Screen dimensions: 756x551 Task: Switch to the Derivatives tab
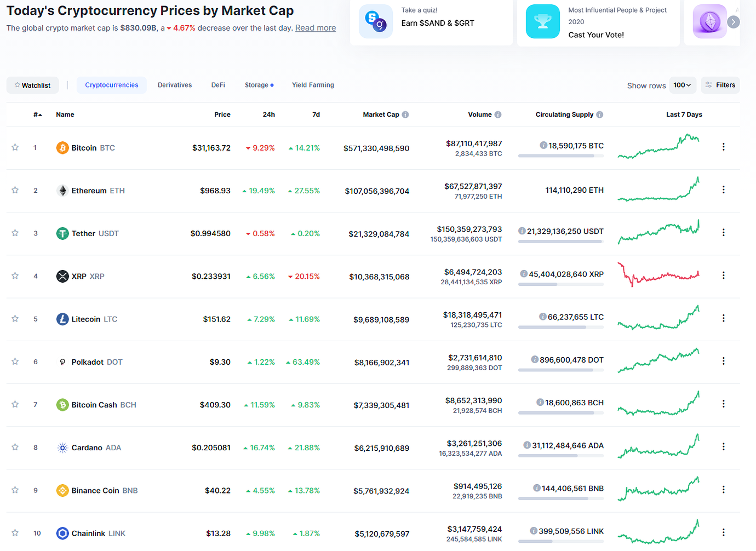[175, 85]
